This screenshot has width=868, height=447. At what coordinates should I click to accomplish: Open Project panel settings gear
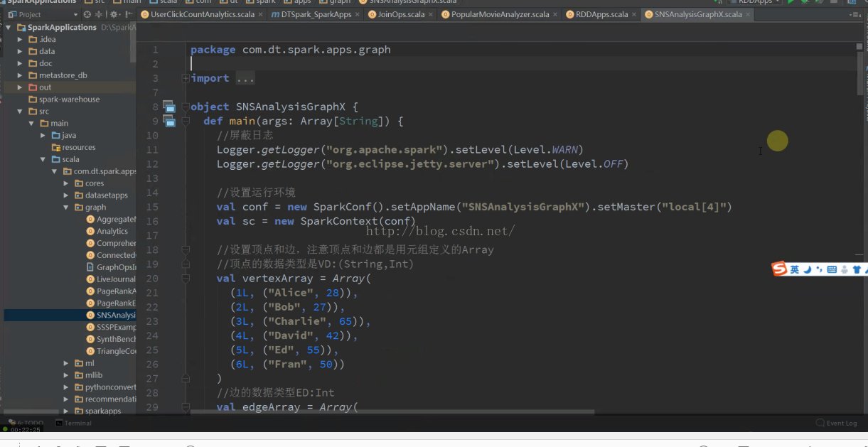(114, 14)
